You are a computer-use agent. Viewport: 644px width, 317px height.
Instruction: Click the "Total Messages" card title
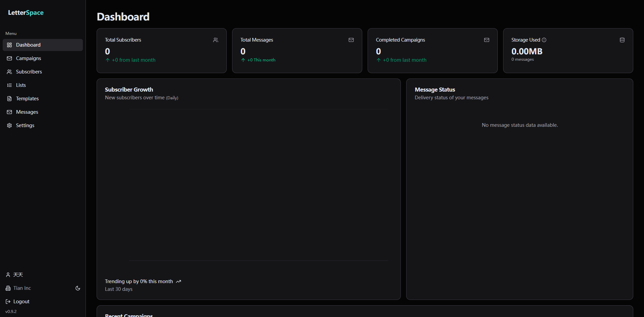257,40
